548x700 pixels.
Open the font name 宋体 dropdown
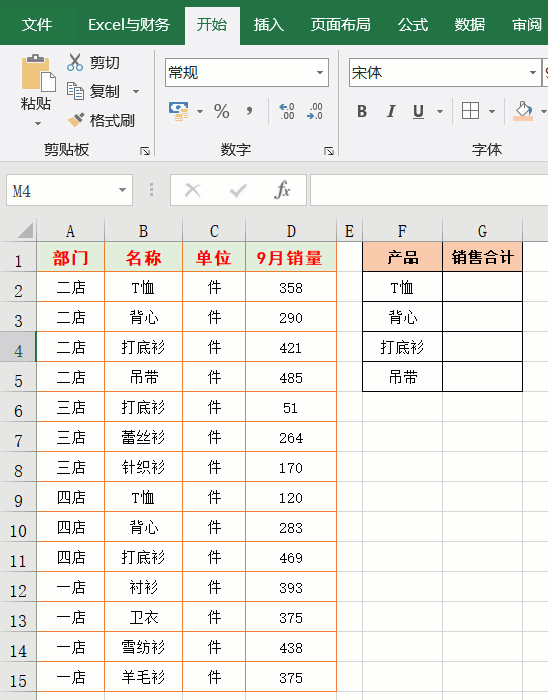coord(533,72)
